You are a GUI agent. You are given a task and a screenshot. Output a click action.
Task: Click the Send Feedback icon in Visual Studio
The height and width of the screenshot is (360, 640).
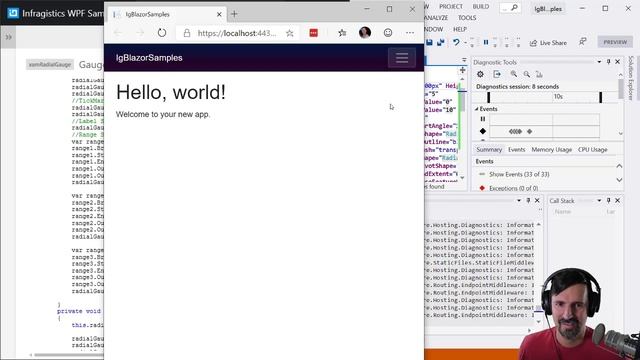[583, 42]
